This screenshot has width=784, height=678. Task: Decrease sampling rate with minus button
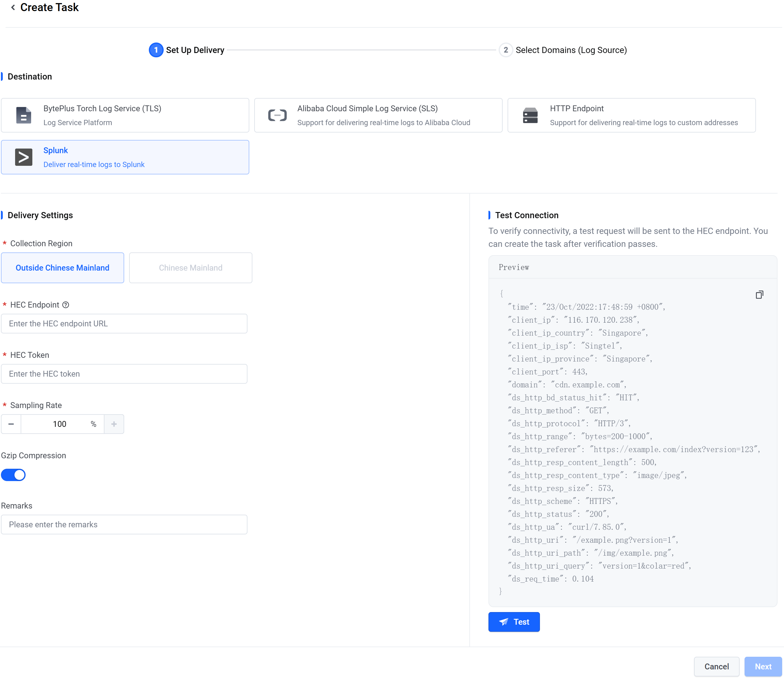pyautogui.click(x=11, y=424)
